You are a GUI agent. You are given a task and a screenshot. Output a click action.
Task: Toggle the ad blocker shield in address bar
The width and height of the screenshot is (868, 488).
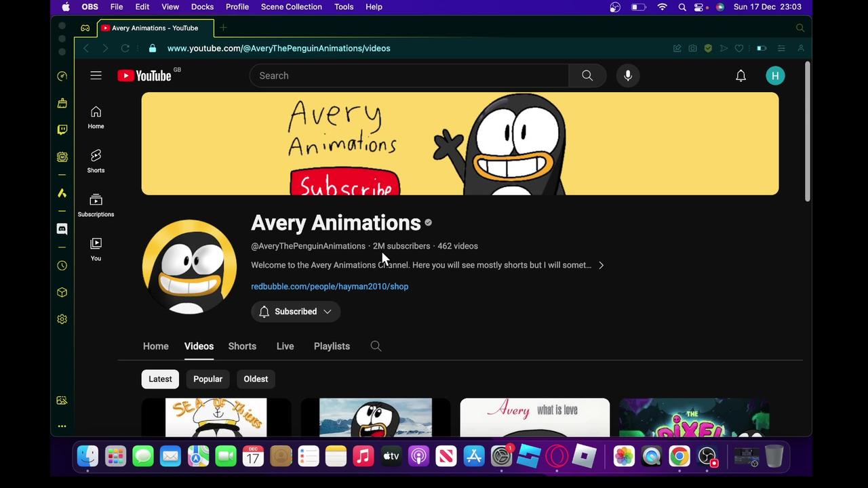click(x=708, y=48)
